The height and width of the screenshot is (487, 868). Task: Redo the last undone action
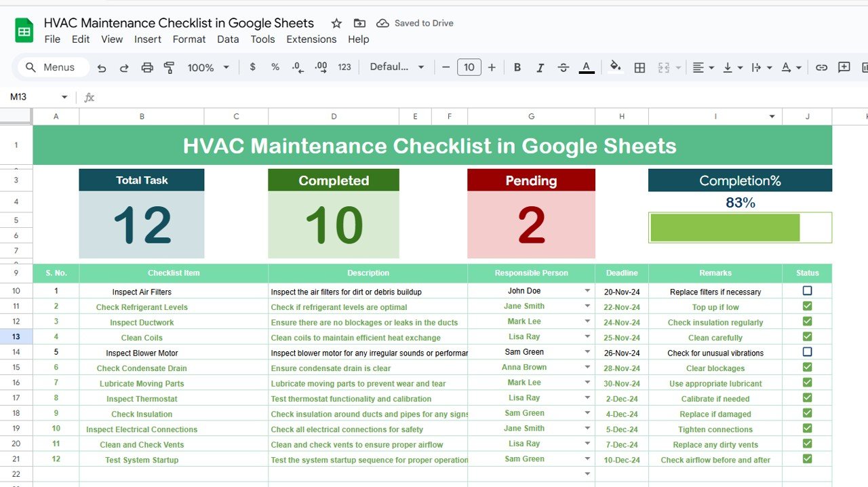click(124, 67)
